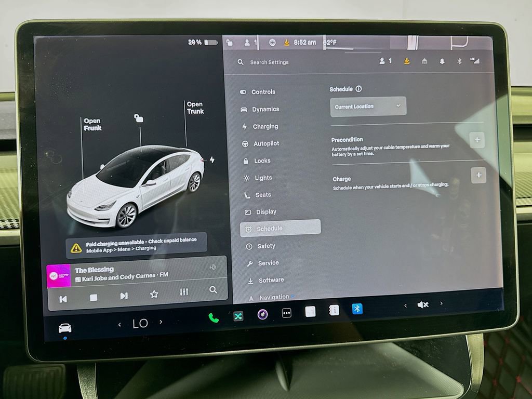Open Navigation settings
The image size is (532, 399).
click(271, 298)
